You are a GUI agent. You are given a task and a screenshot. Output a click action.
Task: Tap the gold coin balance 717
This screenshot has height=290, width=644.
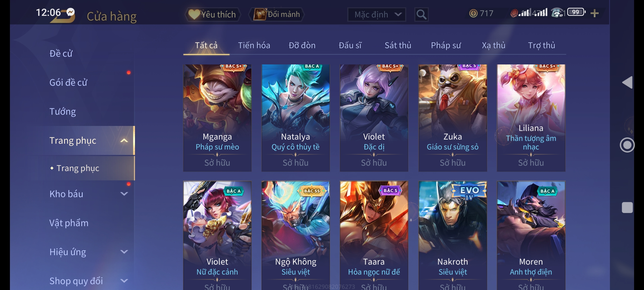click(x=481, y=13)
